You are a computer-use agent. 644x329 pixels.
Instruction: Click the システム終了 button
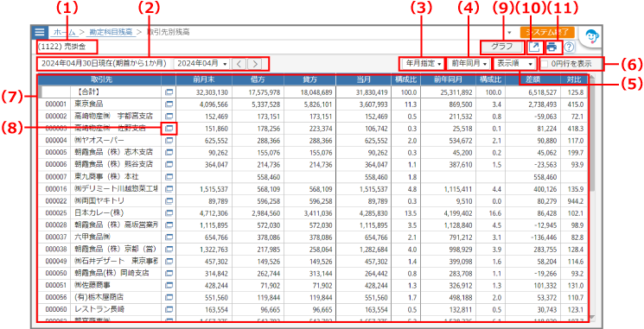[x=547, y=32]
